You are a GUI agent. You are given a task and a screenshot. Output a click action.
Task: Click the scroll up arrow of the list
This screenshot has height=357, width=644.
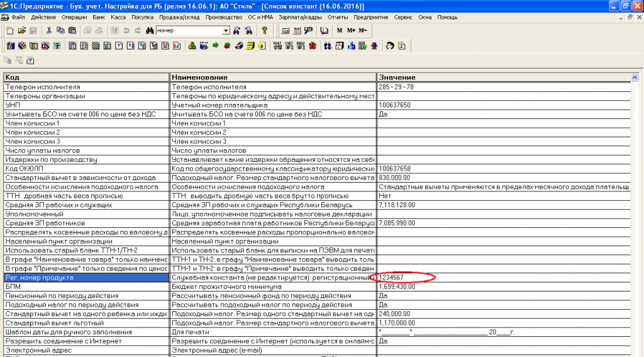click(x=635, y=77)
